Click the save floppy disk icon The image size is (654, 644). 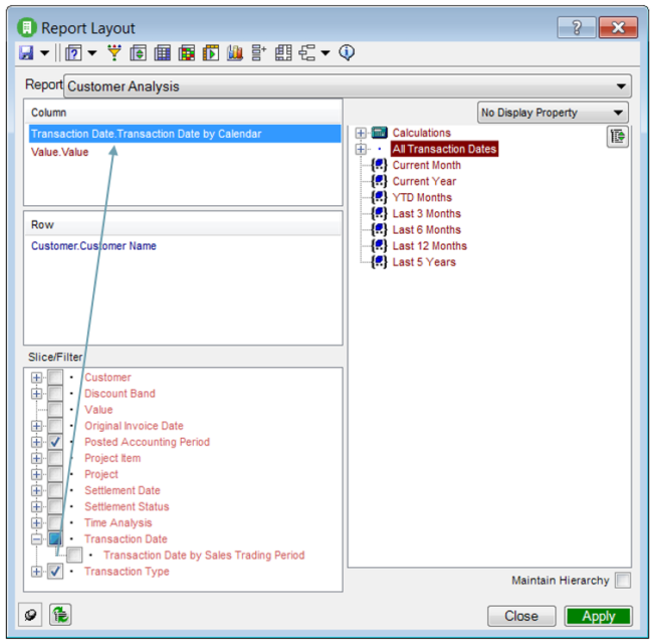point(26,53)
